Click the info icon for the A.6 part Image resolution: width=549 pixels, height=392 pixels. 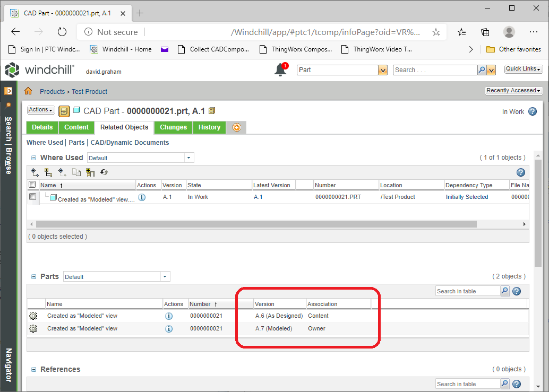click(x=169, y=315)
